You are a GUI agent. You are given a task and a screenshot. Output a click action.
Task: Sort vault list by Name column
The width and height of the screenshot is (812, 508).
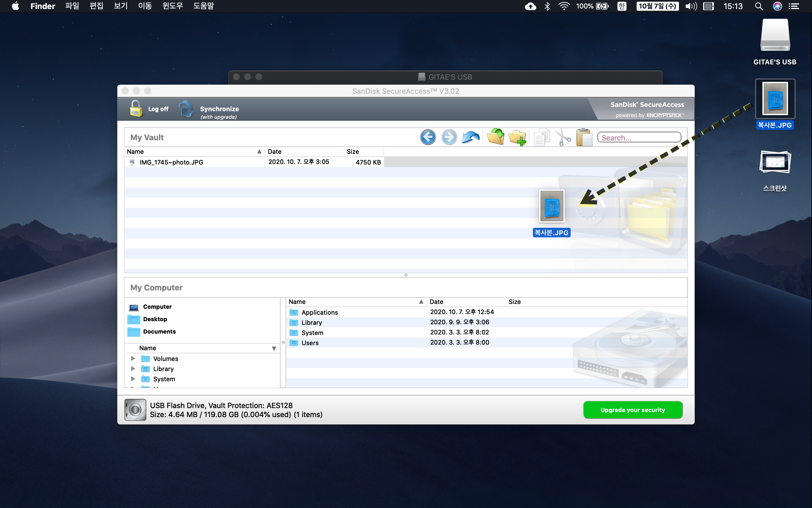tap(195, 152)
